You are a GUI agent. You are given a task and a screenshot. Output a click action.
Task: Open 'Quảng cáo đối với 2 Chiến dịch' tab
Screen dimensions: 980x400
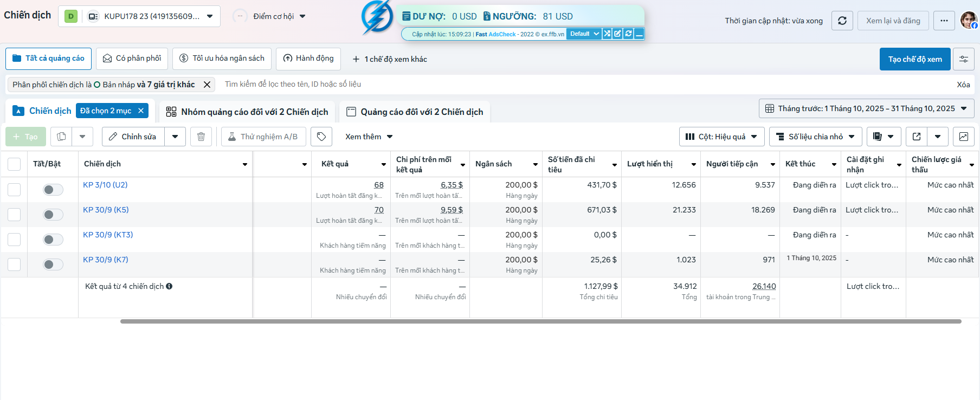[415, 112]
